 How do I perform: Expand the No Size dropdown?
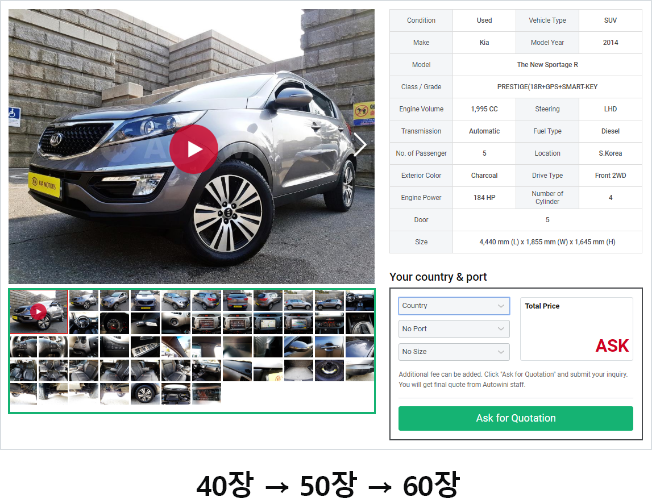tap(454, 352)
